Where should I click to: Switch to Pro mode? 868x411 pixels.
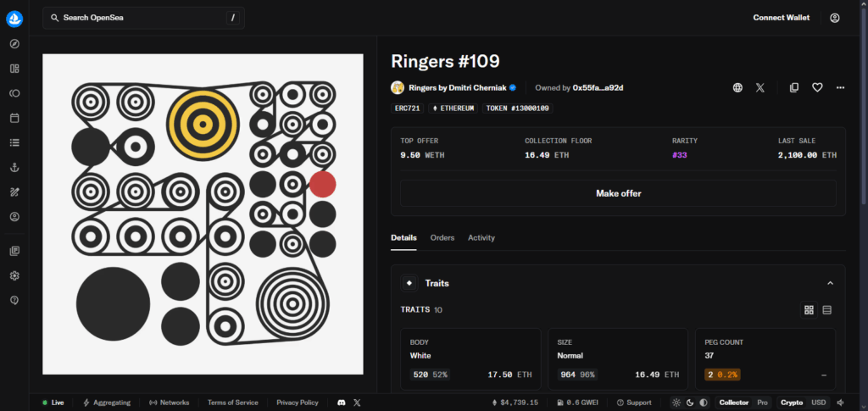[x=762, y=403]
